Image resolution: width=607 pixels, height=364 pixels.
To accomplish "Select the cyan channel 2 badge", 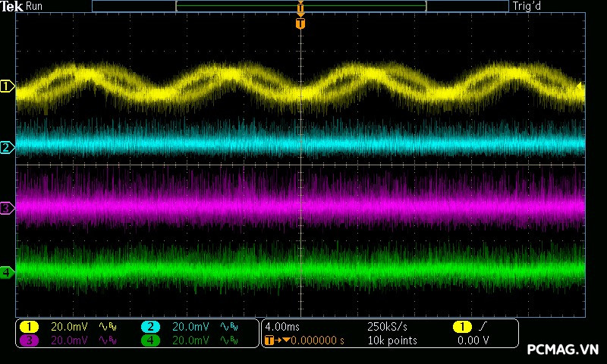I will pyautogui.click(x=151, y=327).
